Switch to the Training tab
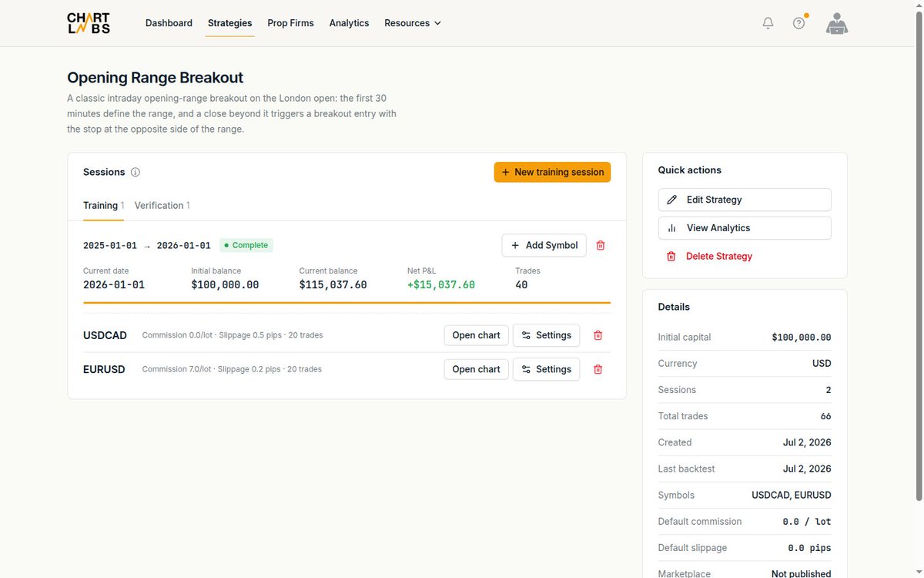Screen dimensions: 924x578 (x=103, y=206)
